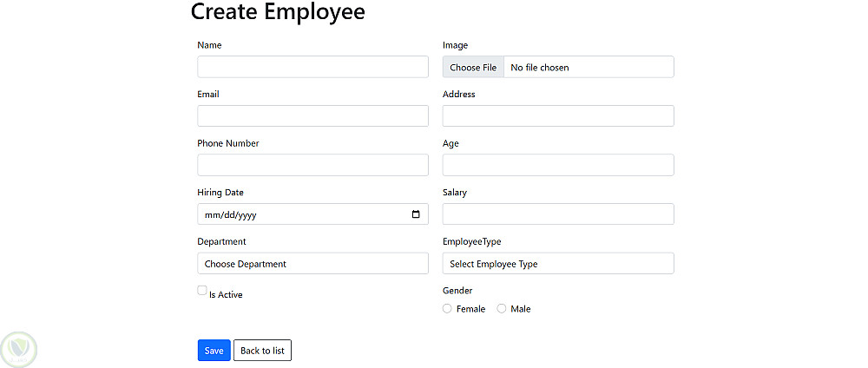Select the Male gender radio button
Screen dimensions: 868x368
502,309
